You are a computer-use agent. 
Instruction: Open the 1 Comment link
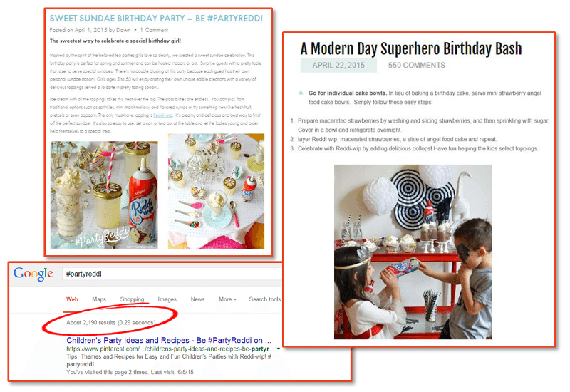[154, 30]
